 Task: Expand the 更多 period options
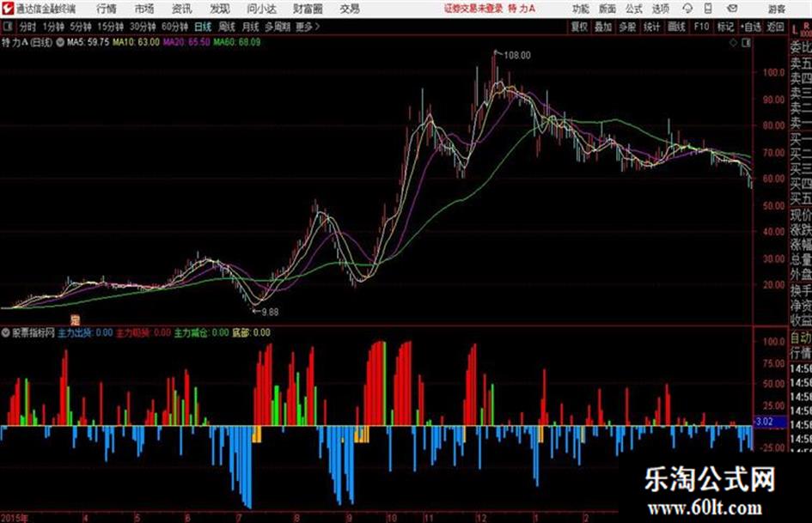point(308,27)
